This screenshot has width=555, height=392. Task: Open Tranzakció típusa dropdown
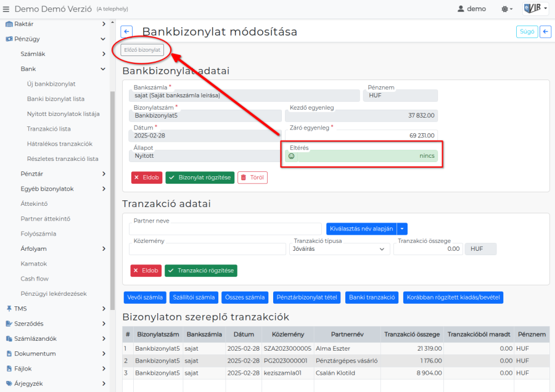coord(338,249)
